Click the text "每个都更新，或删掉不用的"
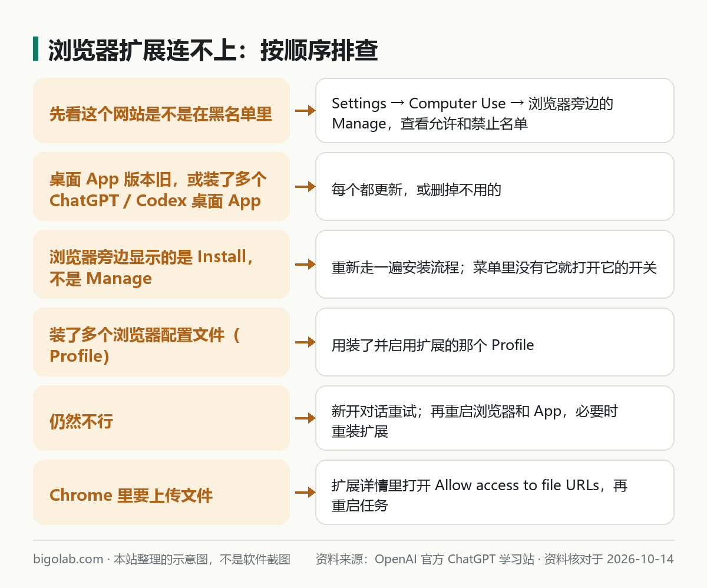Screen dimensions: 707x588 coord(417,190)
